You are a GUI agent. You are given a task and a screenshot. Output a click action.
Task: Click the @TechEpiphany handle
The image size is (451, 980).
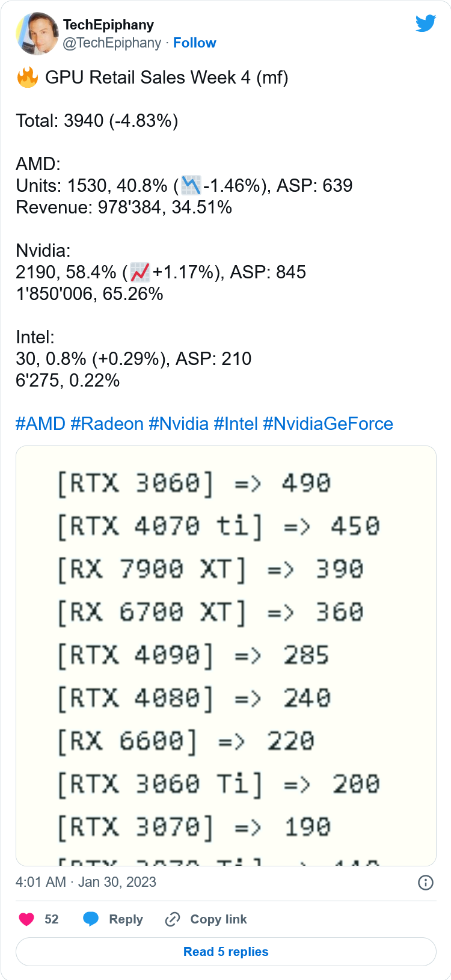point(112,43)
